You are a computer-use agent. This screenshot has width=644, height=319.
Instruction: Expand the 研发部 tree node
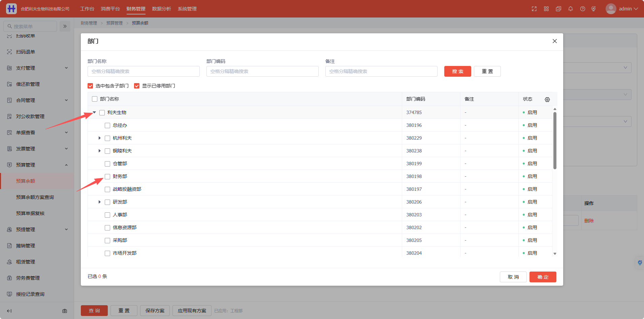click(x=99, y=202)
